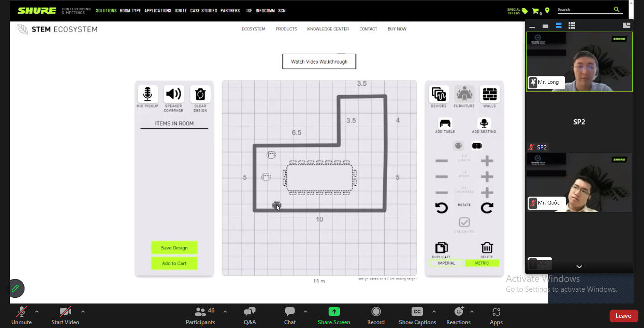Click the Clear Design trash icon
This screenshot has width=644, height=328.
click(200, 94)
